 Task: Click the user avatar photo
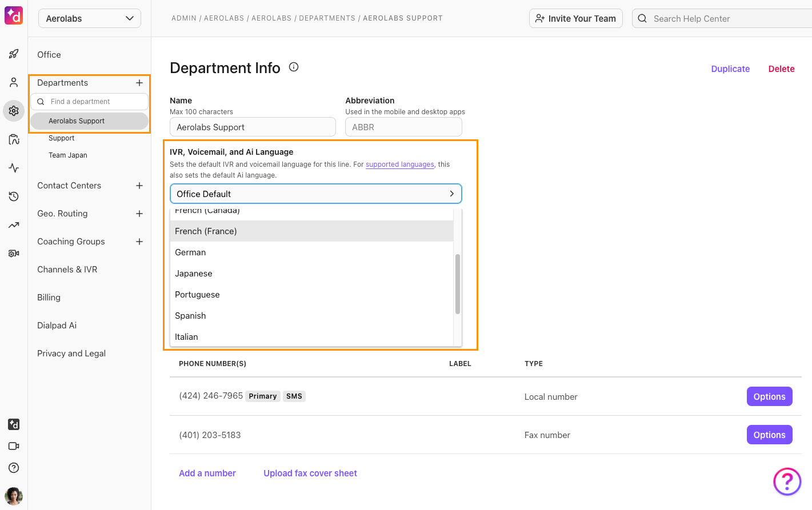tap(14, 496)
